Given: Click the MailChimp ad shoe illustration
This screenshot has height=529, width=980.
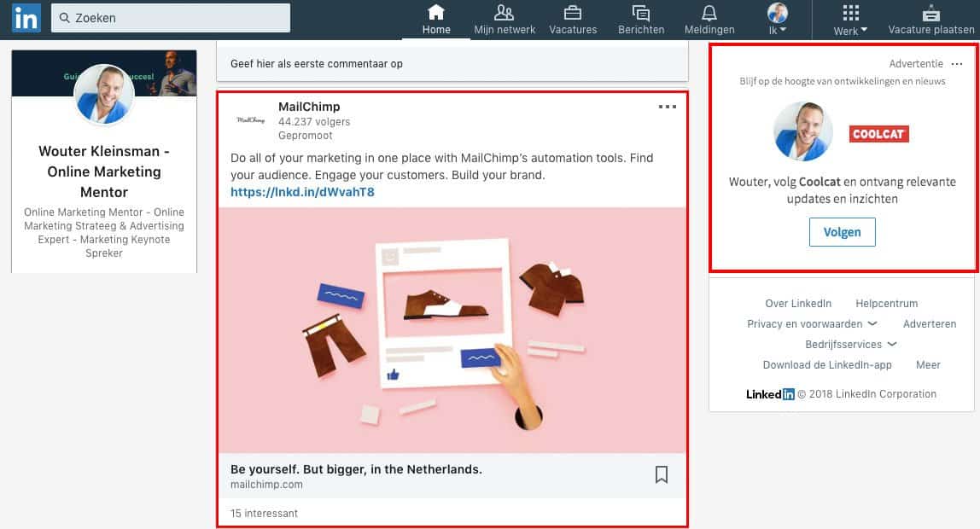Looking at the screenshot, I should click(452, 329).
